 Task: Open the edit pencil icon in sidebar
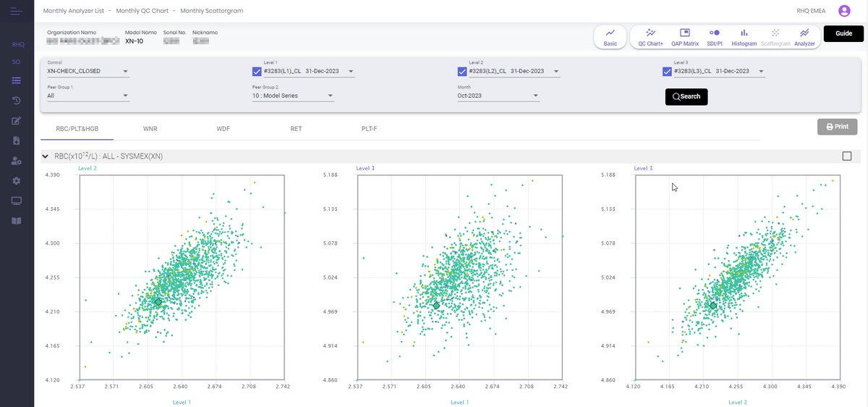click(17, 119)
